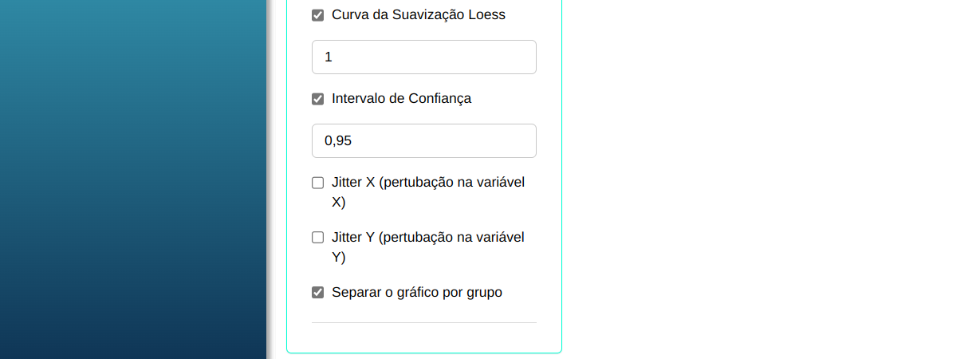
Task: Uncheck the Separar o gráfico por grupo checkbox
Action: tap(318, 293)
